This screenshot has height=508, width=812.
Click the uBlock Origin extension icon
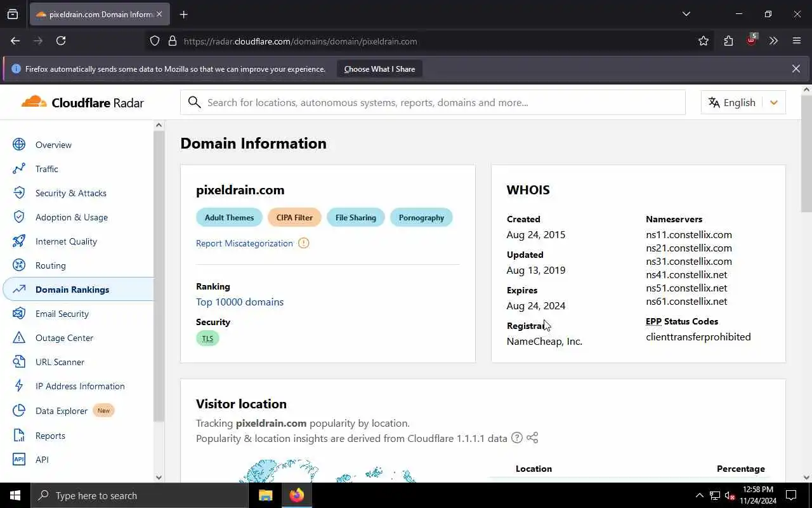pyautogui.click(x=752, y=39)
